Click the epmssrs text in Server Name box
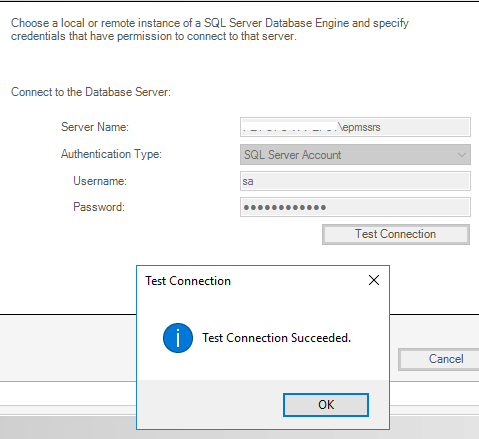479x439 pixels. click(361, 127)
